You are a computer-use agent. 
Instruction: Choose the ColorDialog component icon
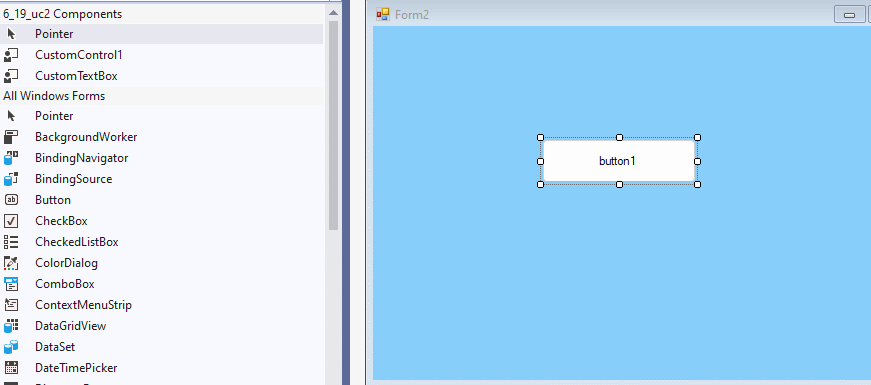[x=11, y=263]
